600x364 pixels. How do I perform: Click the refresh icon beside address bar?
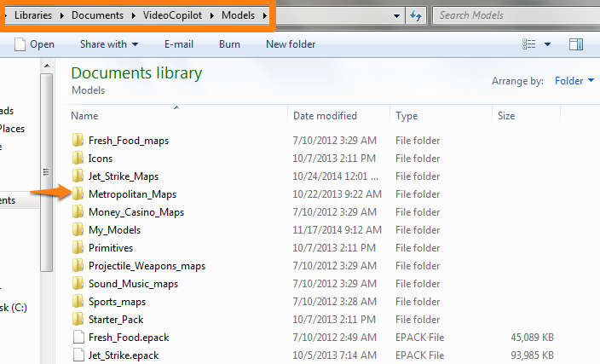416,15
